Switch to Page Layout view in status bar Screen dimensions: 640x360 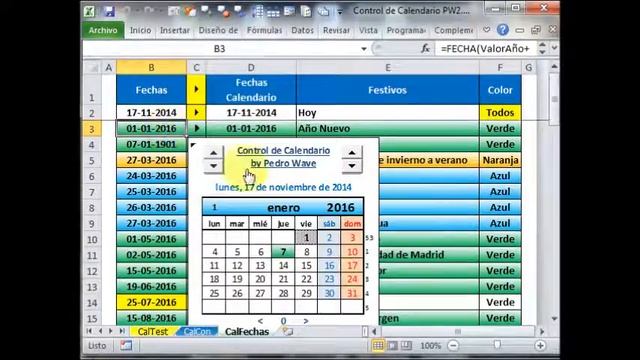[392, 346]
